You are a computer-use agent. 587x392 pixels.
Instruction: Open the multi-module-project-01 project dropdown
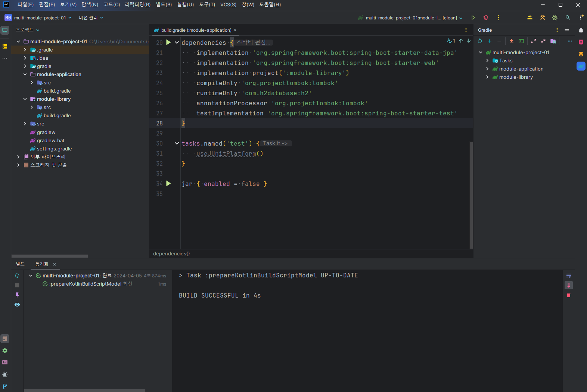click(x=38, y=18)
